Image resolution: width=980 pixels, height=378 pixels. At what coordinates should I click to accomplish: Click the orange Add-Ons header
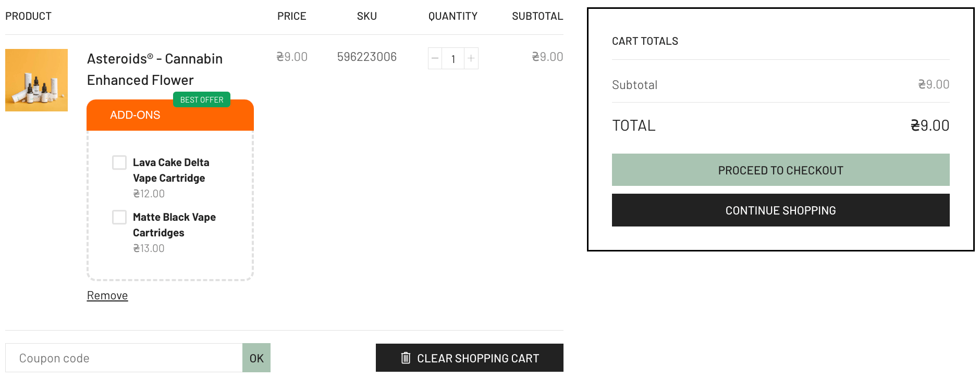tap(136, 116)
